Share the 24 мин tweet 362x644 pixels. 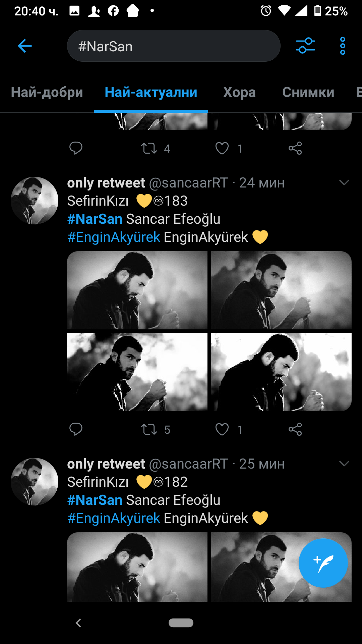click(295, 429)
